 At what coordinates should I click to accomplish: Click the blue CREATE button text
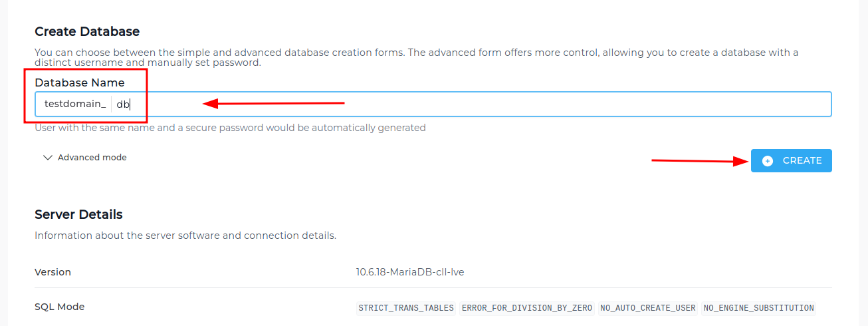click(x=802, y=160)
